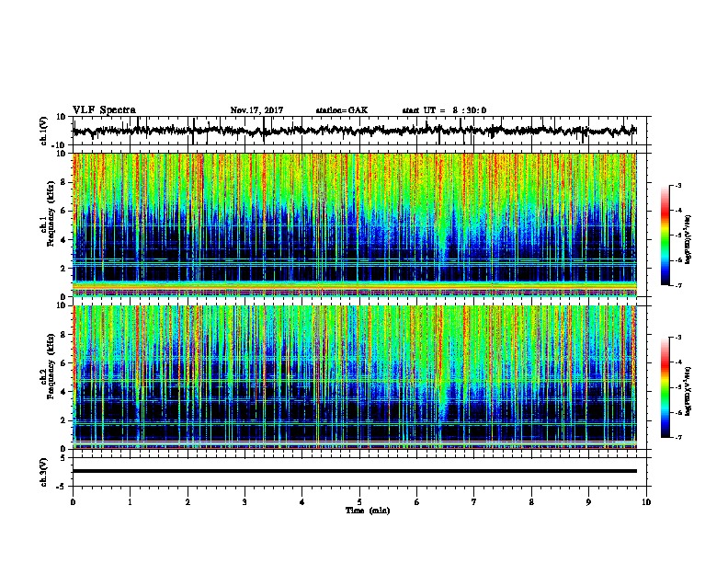Click time axis tick label "4"
Viewport: 728px width, 563px height.
coord(302,501)
